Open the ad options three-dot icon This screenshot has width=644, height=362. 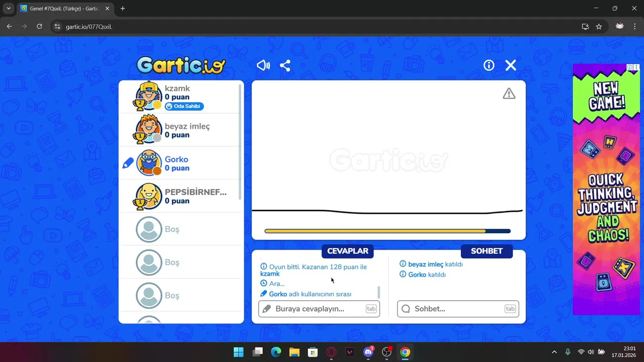pos(636,67)
